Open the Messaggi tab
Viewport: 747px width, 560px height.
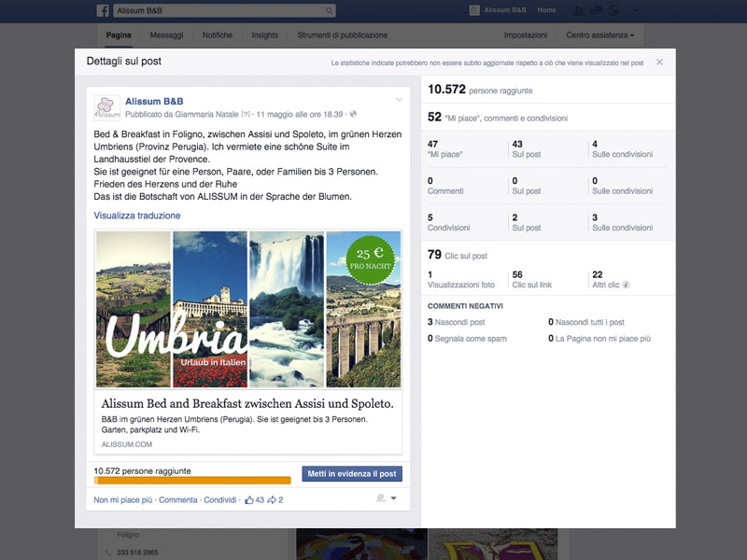click(166, 35)
